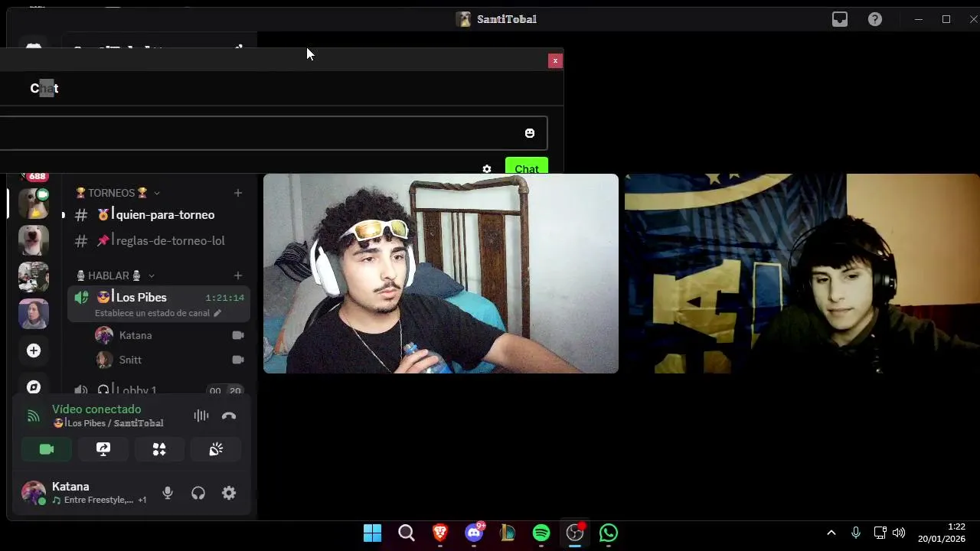Open Windows search on the taskbar

(407, 533)
